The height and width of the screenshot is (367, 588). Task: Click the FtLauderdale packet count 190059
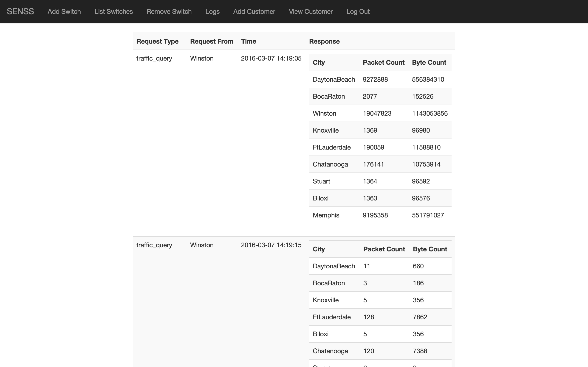tap(373, 147)
